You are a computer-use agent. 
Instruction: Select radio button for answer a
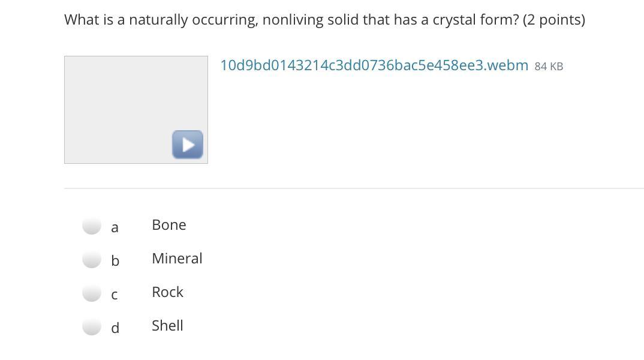click(92, 226)
